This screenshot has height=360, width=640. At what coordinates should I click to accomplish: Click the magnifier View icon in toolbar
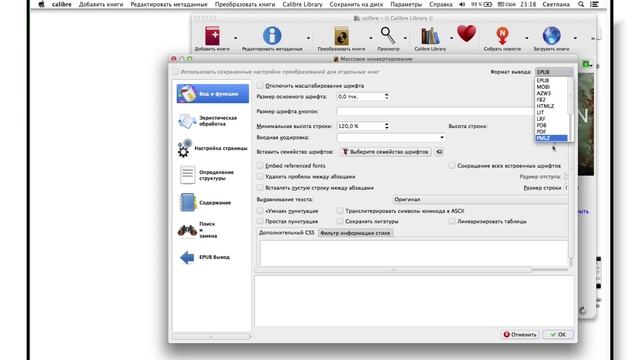388,36
